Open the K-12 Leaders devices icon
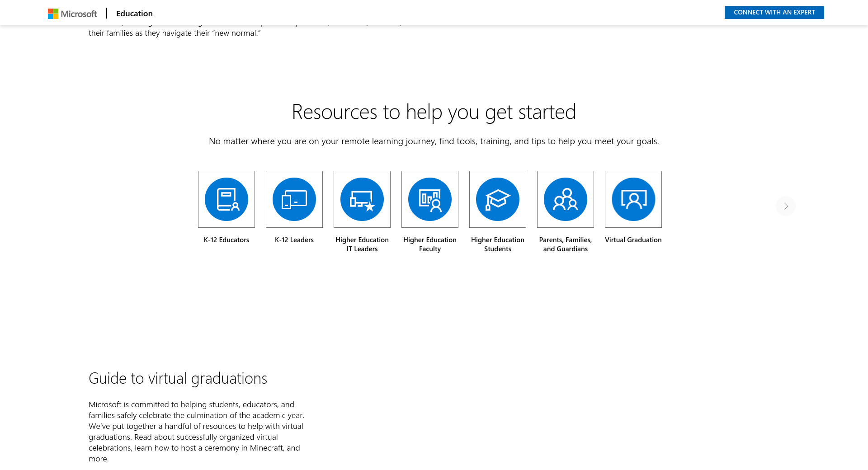Screen dimensions: 868x470 [x=294, y=199]
